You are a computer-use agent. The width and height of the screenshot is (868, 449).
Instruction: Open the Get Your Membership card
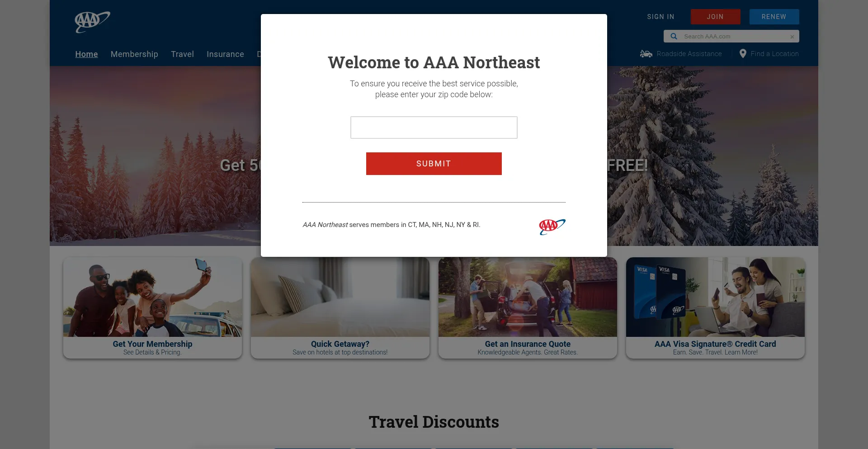click(152, 308)
